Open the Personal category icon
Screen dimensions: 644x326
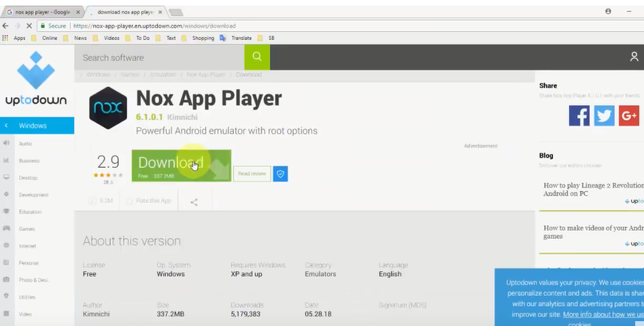coord(6,262)
